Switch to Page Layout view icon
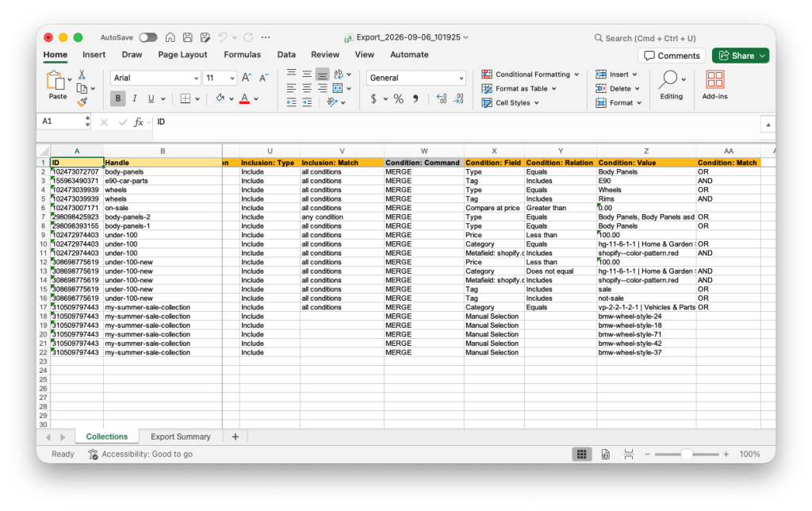 [605, 454]
